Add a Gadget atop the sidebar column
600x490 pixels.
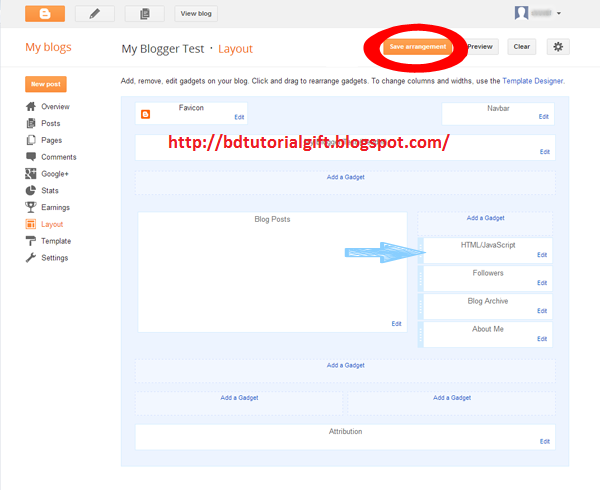point(485,218)
